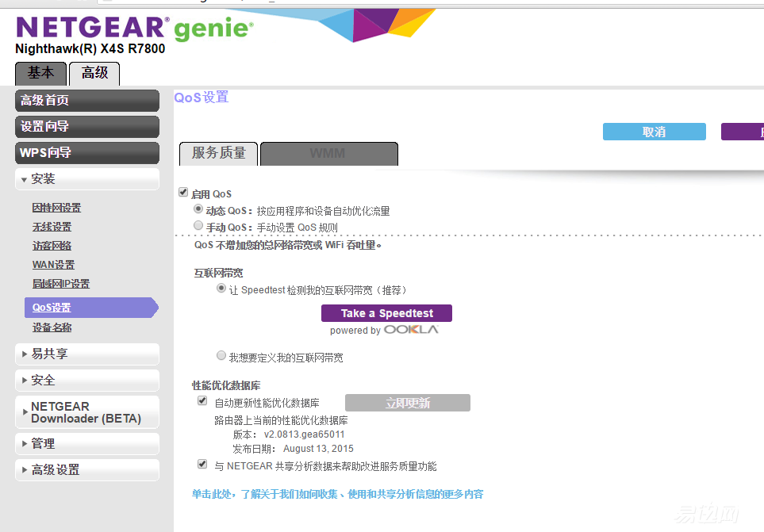Click version text v2.0813.gea65011
Screen dimensions: 764x532
[304, 434]
